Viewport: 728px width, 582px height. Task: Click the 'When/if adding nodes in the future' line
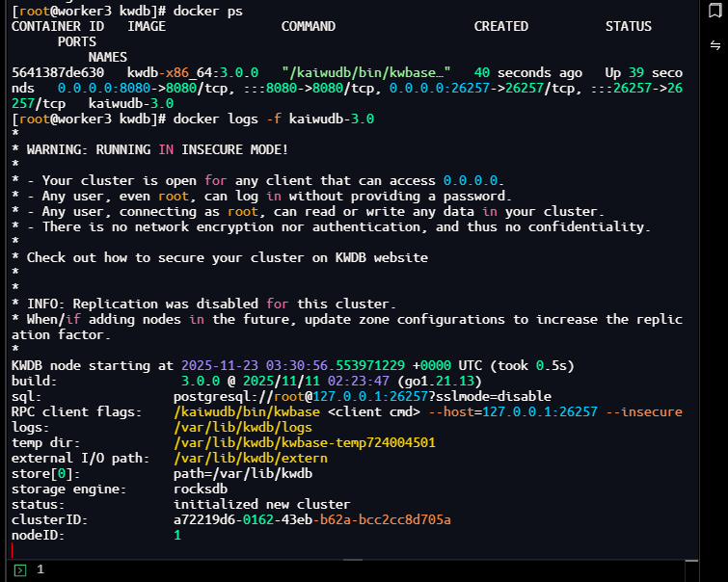347,328
